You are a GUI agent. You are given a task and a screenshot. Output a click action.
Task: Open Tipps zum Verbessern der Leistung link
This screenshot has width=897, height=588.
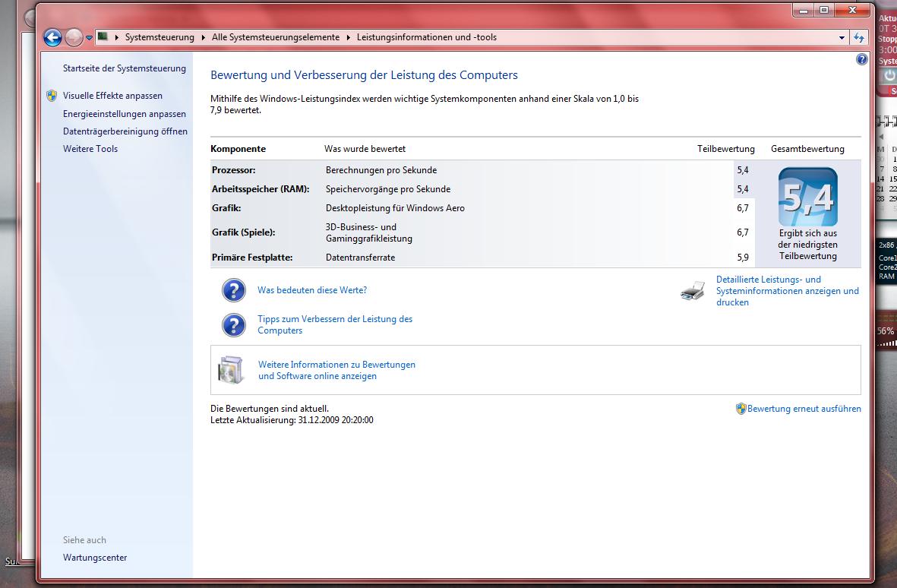click(335, 325)
